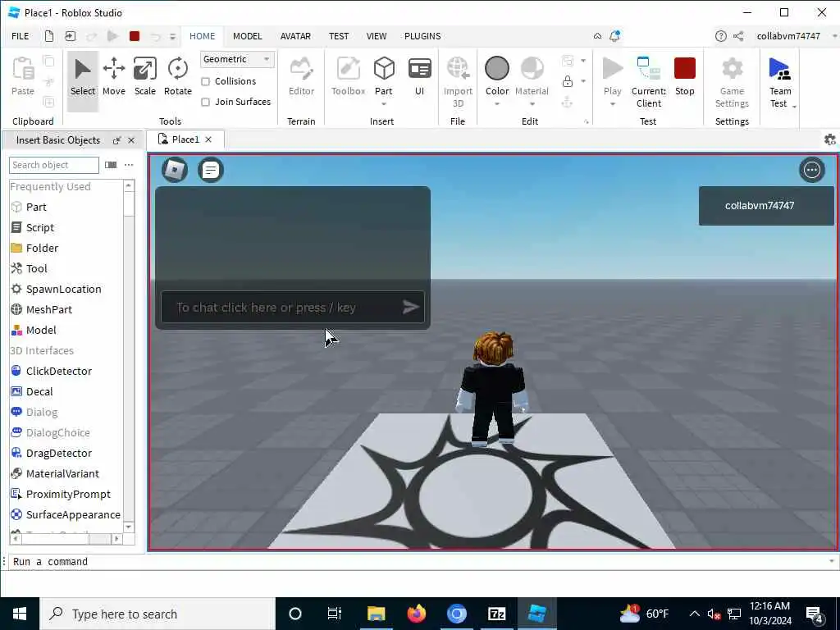
Task: Open the Insert Objects options ellipsis menu
Action: coord(129,165)
